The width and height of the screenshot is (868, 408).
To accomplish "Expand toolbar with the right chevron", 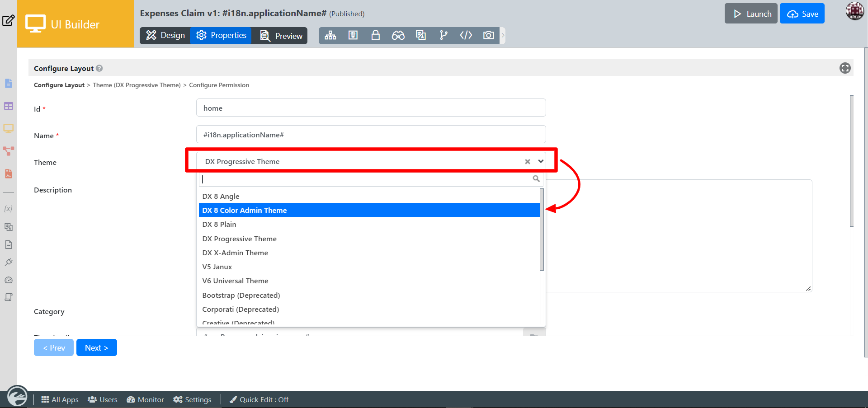I will (503, 35).
